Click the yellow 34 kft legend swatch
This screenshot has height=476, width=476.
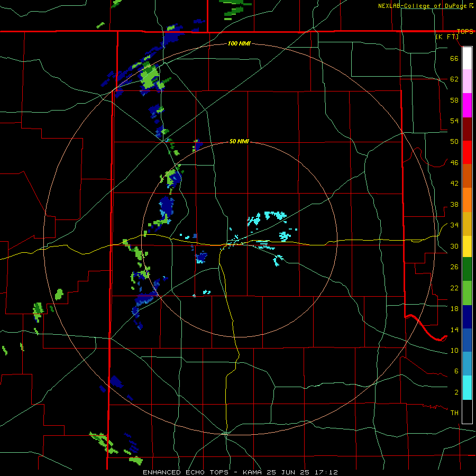(467, 246)
